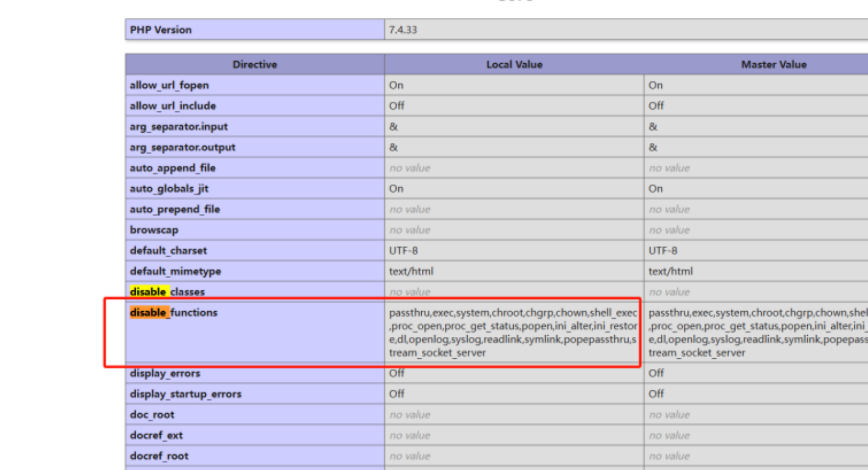Select the allow_url_fopen directive name
This screenshot has height=470, width=868.
pos(169,85)
